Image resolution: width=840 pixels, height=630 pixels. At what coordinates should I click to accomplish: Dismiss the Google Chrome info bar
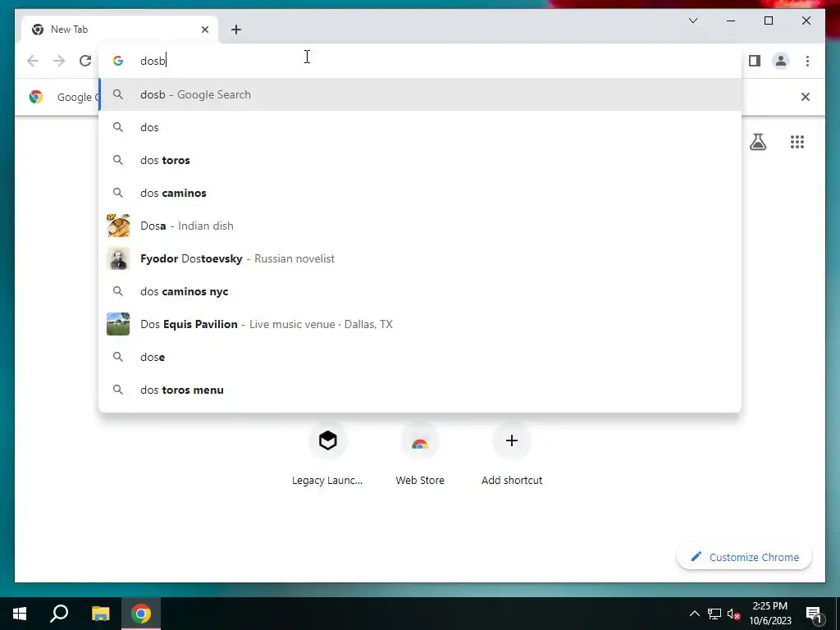point(806,97)
